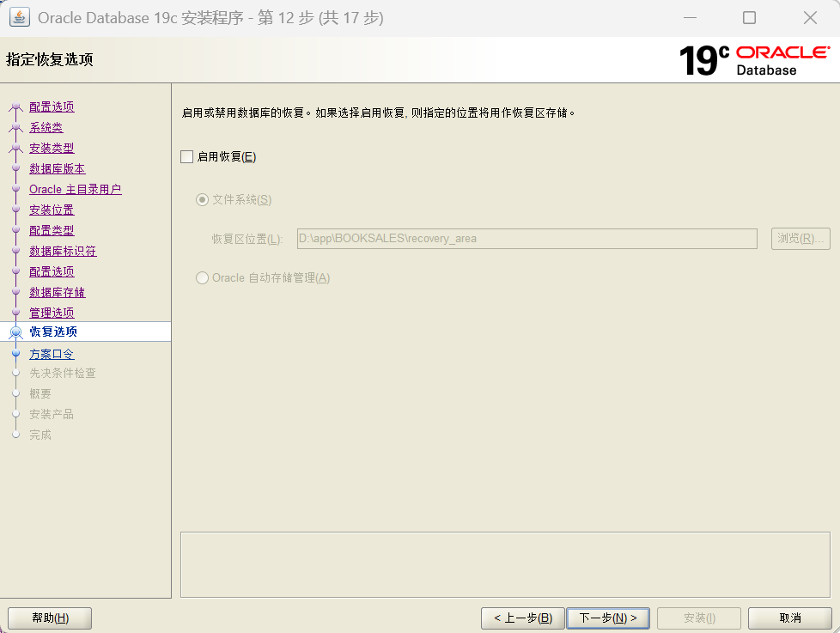Screen dimensions: 840x633
Task: Click the 完成 step label
Action: pos(40,435)
